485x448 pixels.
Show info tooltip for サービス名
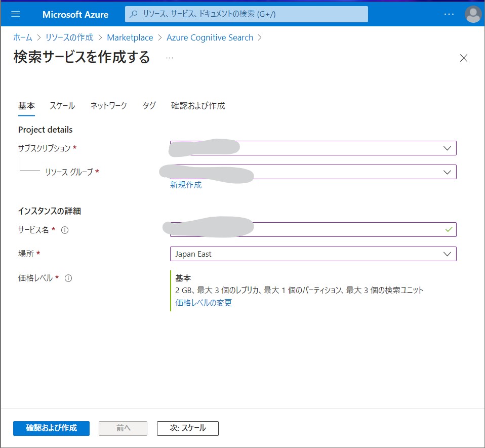click(x=65, y=230)
